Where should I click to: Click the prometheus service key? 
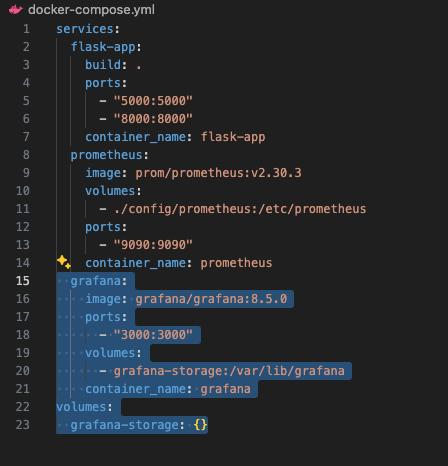[107, 155]
